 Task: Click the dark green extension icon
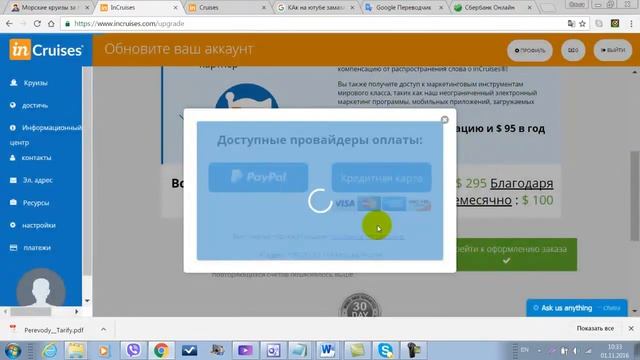[615, 24]
